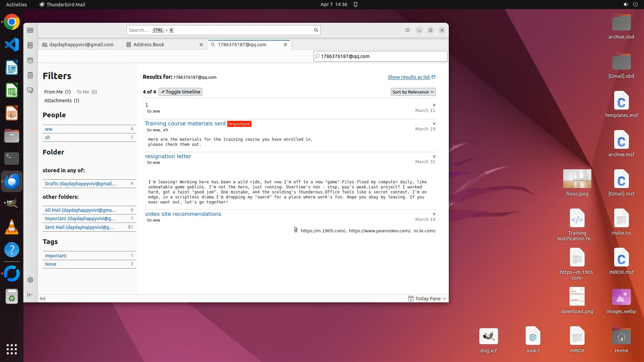The height and width of the screenshot is (362, 644).
Task: Open 'Training course materials sent' message
Action: pos(185,124)
